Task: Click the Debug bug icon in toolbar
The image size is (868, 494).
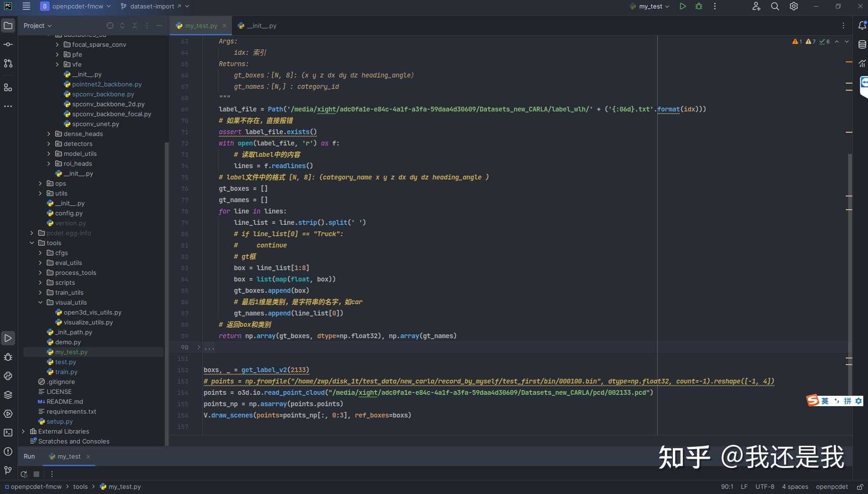Action: [698, 6]
